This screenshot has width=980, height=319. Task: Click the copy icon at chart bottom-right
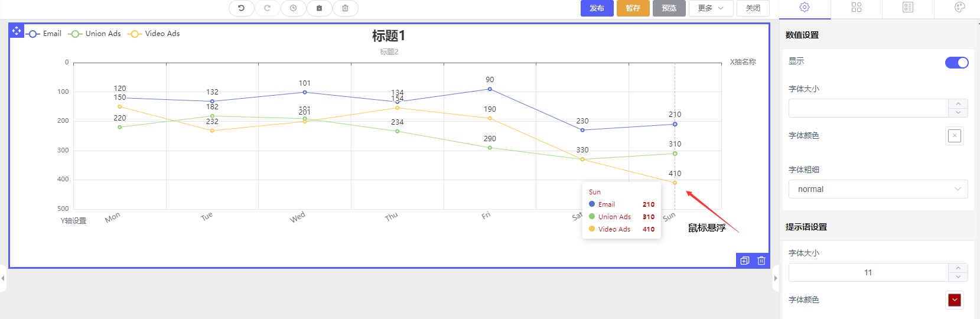point(745,261)
